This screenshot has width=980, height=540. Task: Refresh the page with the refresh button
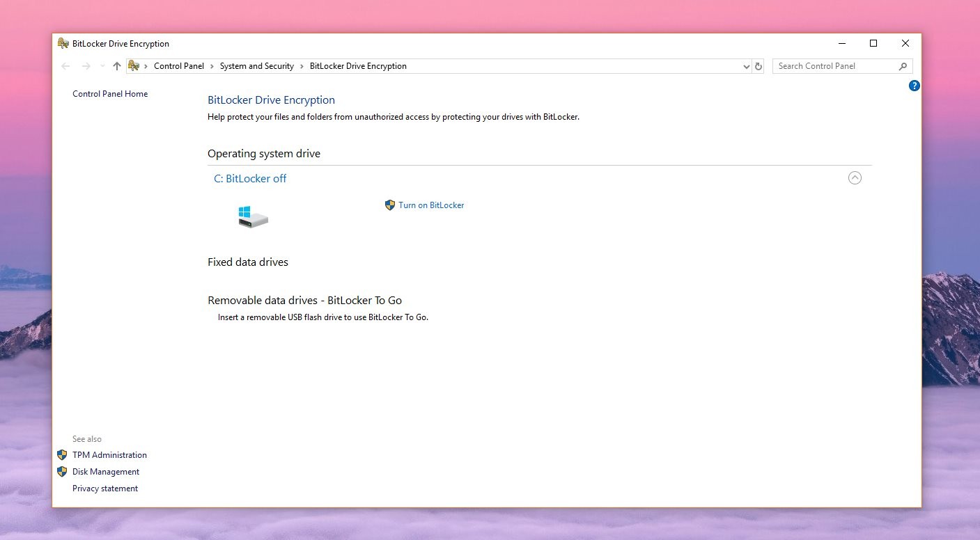point(759,66)
